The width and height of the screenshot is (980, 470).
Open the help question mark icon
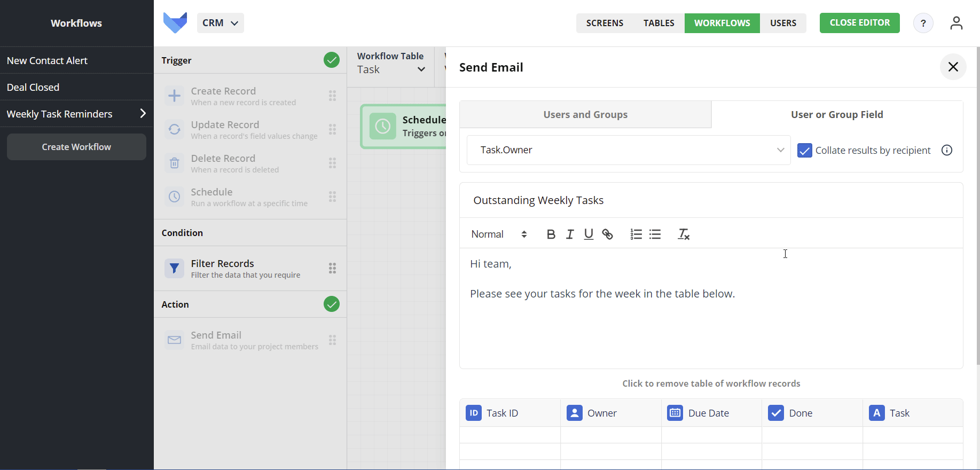pos(923,23)
